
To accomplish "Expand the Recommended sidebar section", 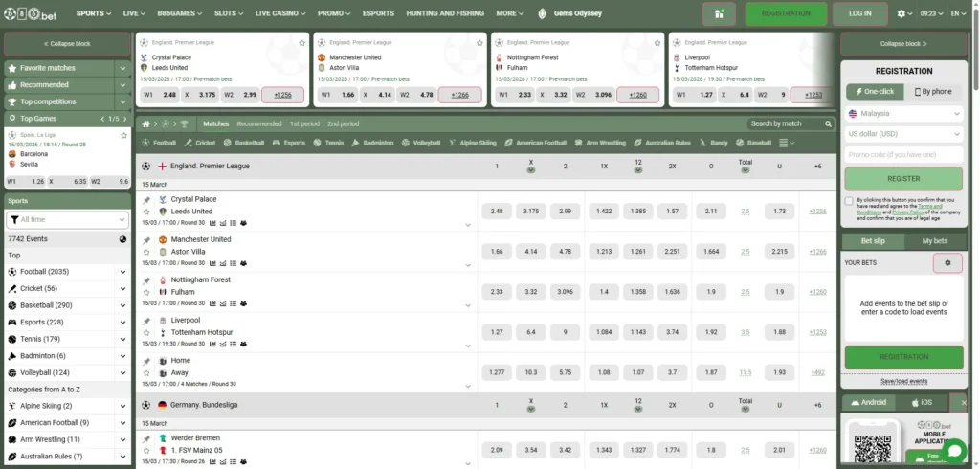I will click(122, 85).
